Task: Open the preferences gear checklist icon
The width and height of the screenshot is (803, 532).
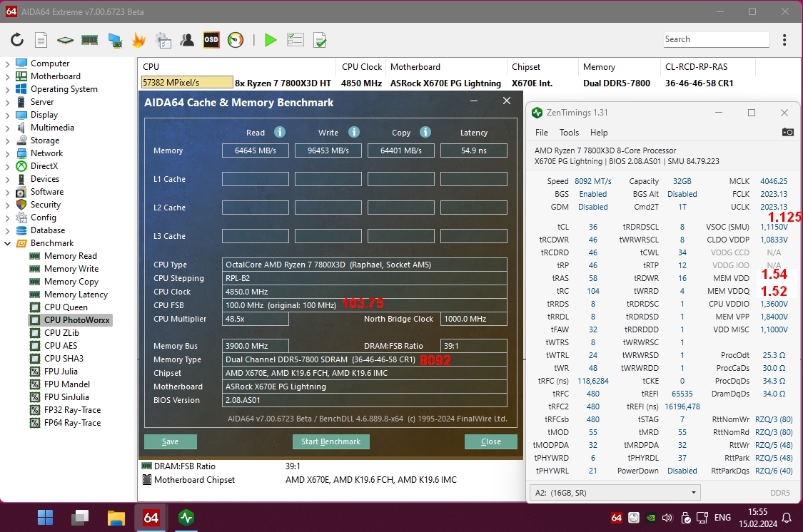Action: tap(163, 41)
